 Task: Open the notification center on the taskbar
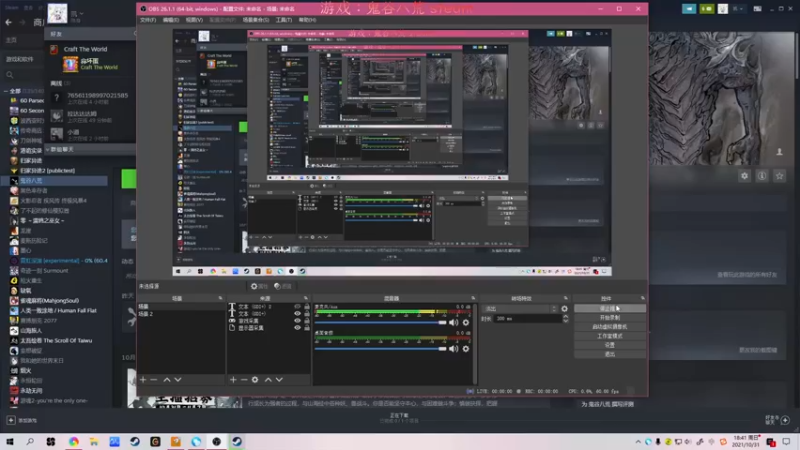point(786,442)
